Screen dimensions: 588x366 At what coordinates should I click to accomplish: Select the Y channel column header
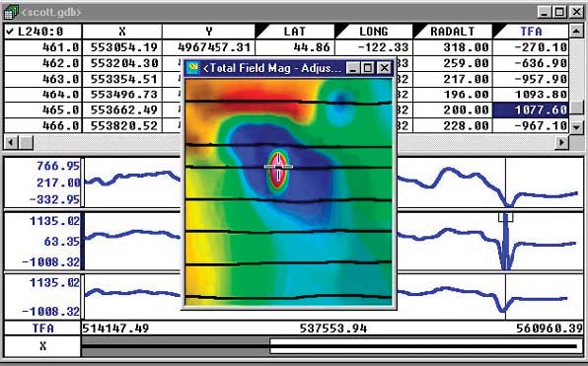pos(209,32)
